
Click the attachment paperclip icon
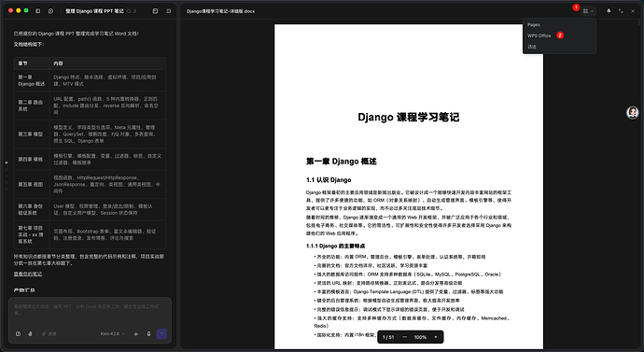(x=30, y=334)
